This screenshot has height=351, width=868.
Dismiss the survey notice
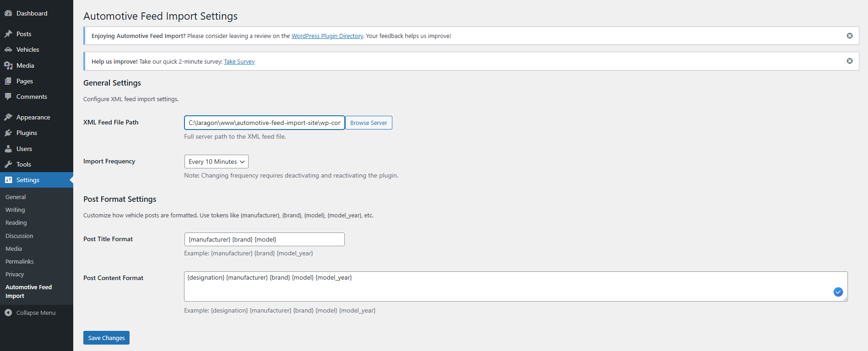(x=850, y=61)
